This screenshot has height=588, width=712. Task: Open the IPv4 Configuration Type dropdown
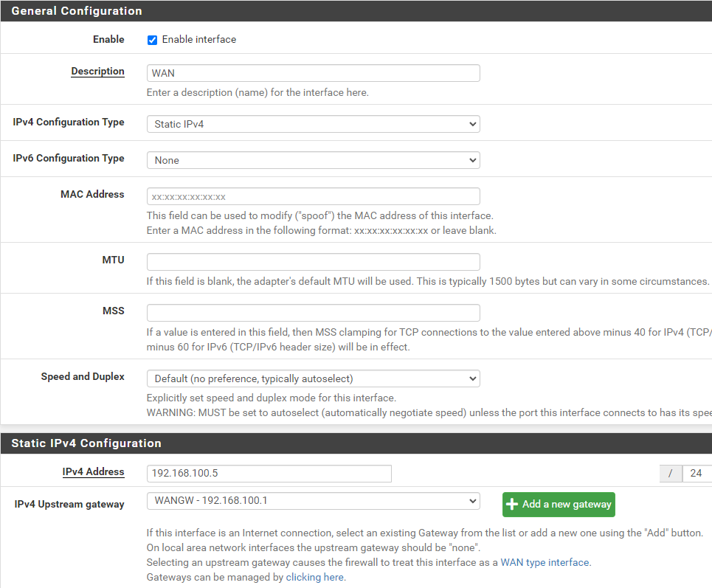(313, 124)
